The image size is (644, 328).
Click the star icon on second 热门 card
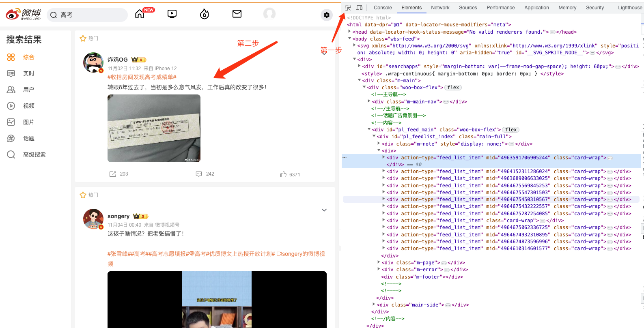[x=83, y=195]
